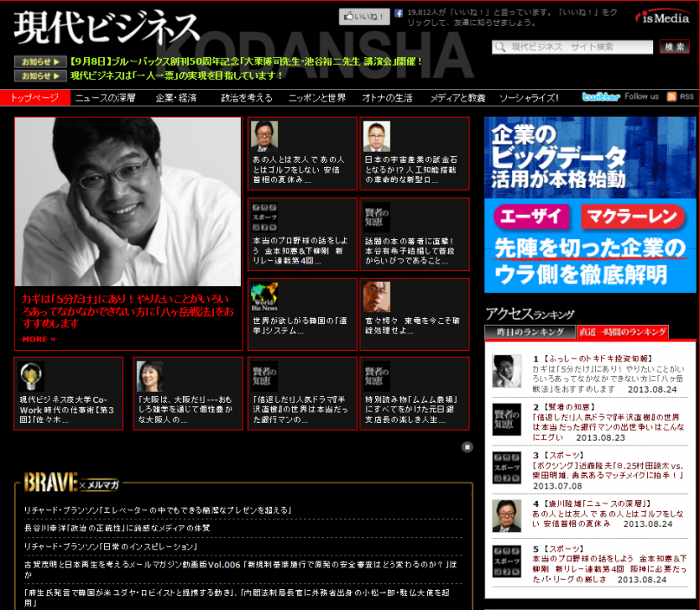This screenshot has width=700, height=610.
Task: Open the ニュースの深層 nav item
Action: click(x=106, y=98)
